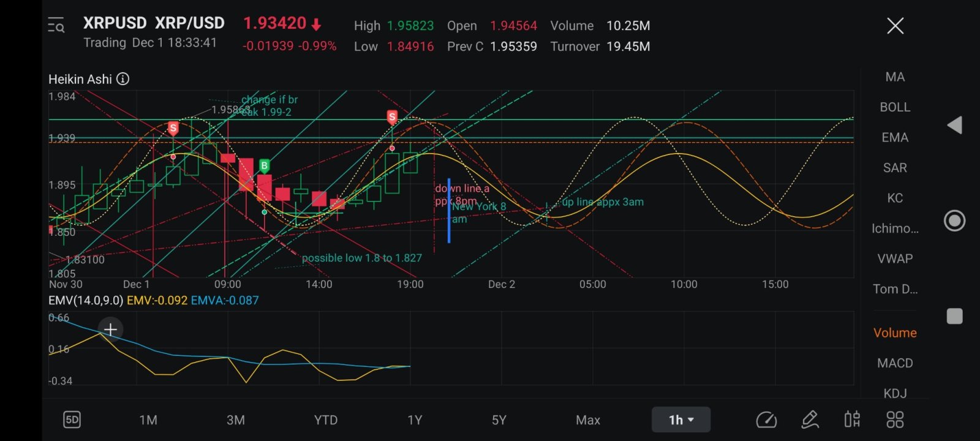This screenshot has width=980, height=441.
Task: Switch to the 1Y time range
Action: pyautogui.click(x=415, y=420)
